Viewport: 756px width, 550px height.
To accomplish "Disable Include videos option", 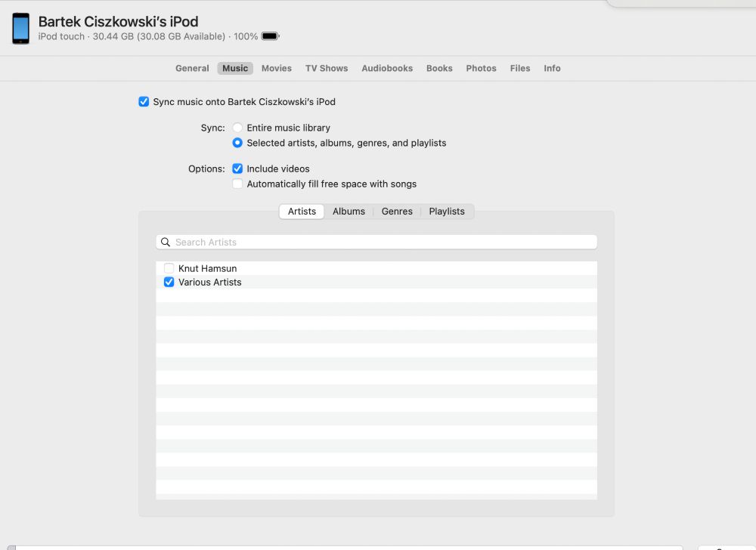I will (x=237, y=168).
